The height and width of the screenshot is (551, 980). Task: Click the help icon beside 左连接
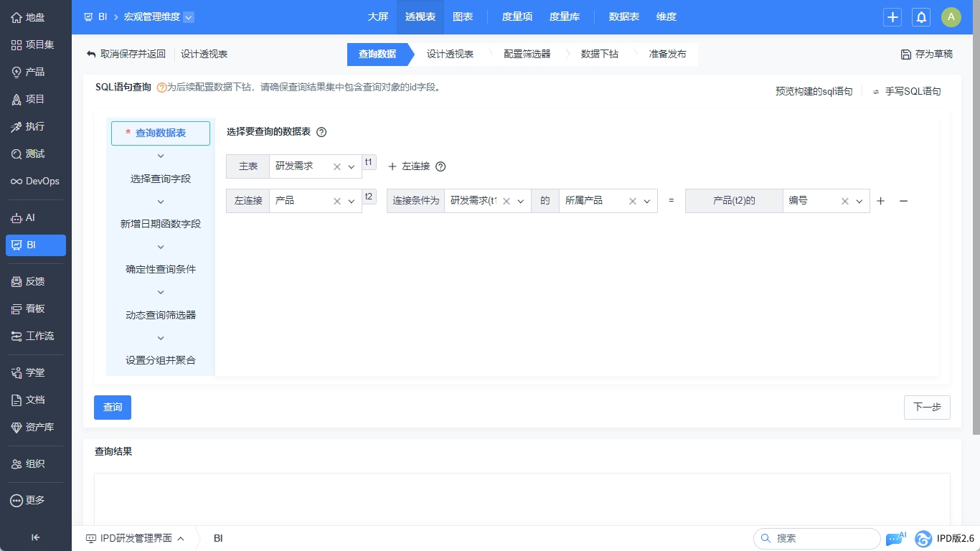click(x=440, y=166)
